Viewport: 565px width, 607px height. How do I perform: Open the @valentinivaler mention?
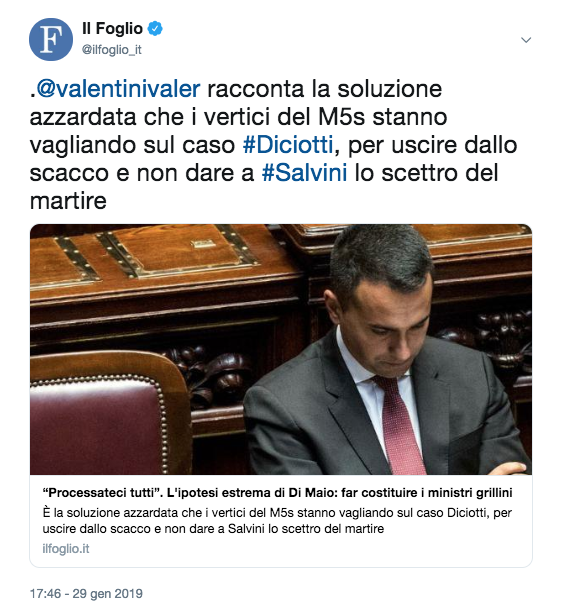pos(118,89)
